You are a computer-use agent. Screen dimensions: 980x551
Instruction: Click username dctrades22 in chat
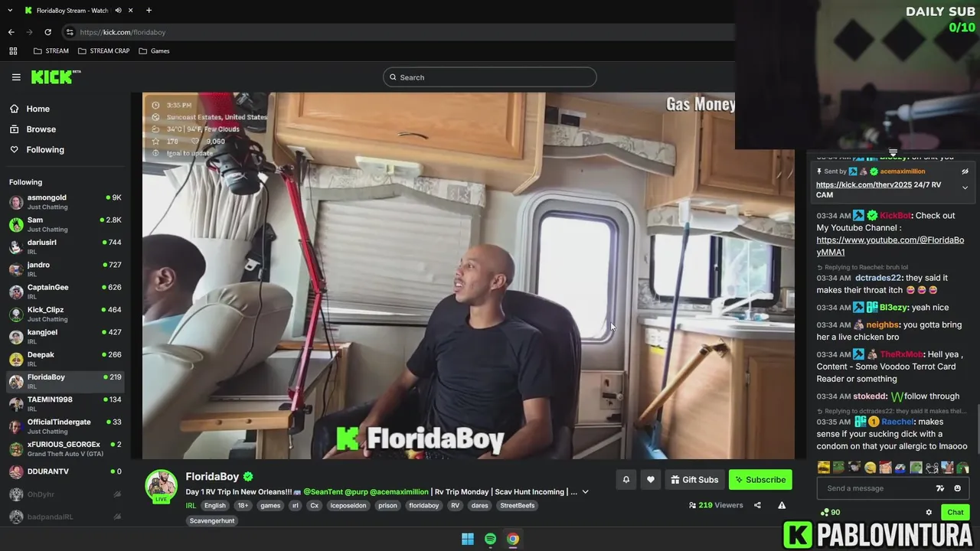[x=878, y=278]
